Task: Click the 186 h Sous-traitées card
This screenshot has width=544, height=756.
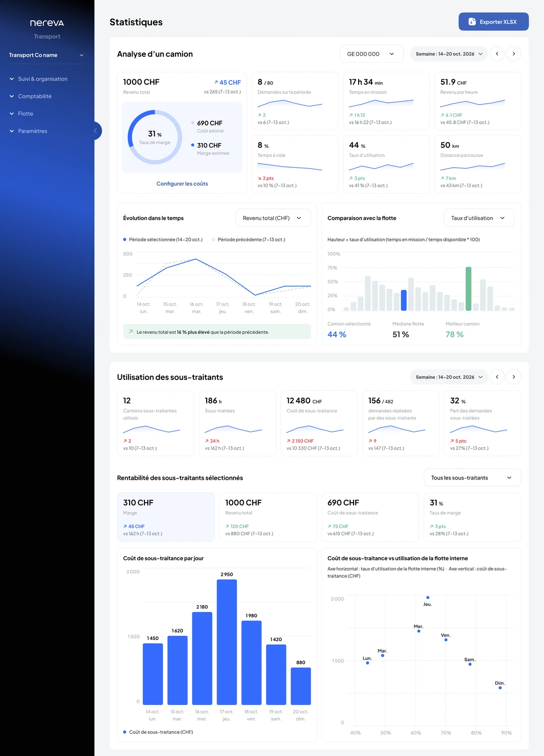Action: (x=237, y=423)
